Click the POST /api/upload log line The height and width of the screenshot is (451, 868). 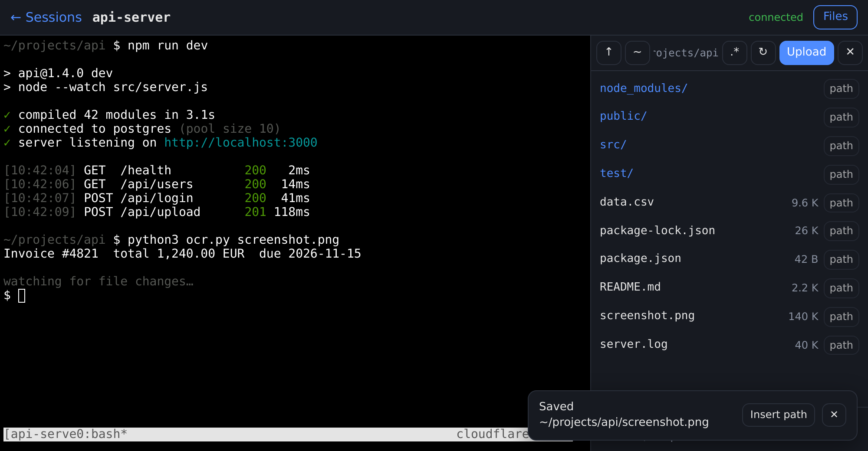click(x=157, y=212)
